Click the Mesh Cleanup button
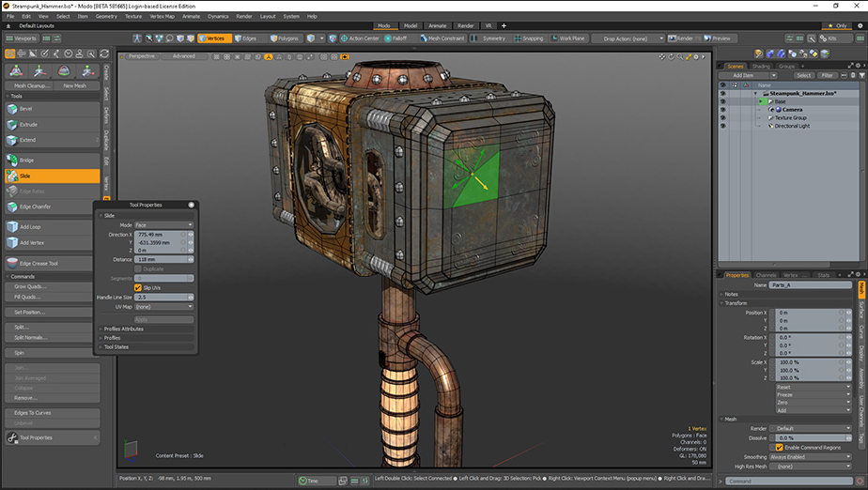868x490 pixels. click(31, 85)
